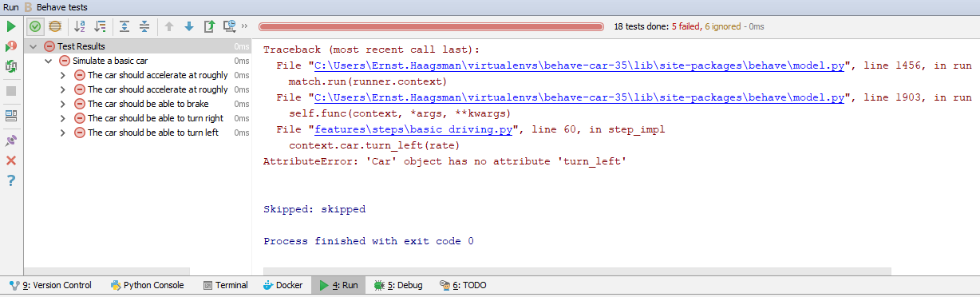Viewport: 980px width, 297px height.
Task: Sort tests alphabetically with a-z icon
Action: [x=80, y=26]
